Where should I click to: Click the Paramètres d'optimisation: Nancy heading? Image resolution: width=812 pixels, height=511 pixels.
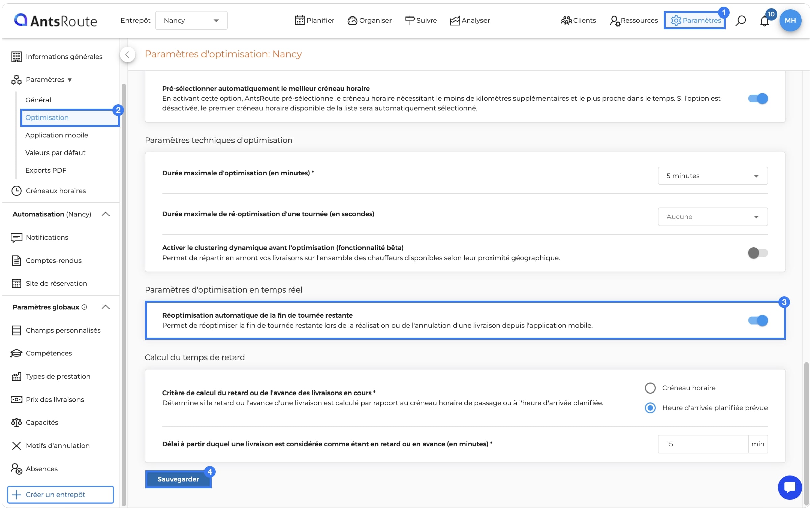[223, 54]
